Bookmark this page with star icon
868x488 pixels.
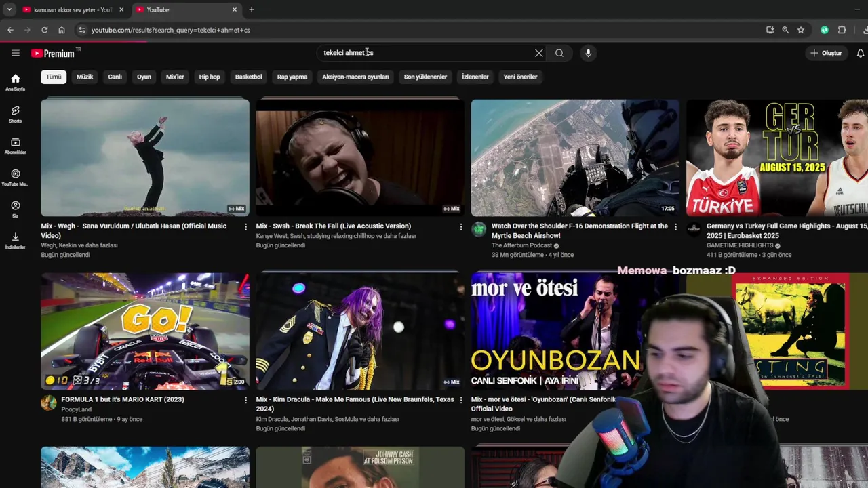801,30
